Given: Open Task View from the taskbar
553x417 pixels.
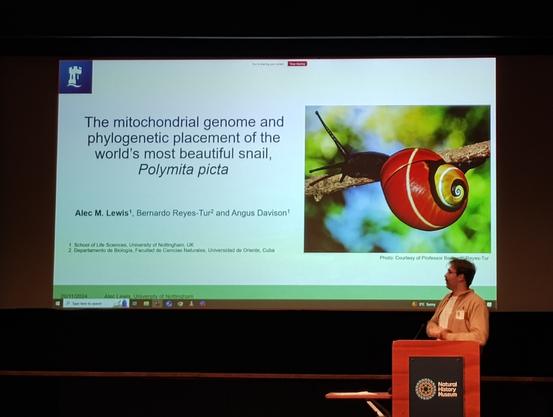Looking at the screenshot, I should tap(134, 303).
